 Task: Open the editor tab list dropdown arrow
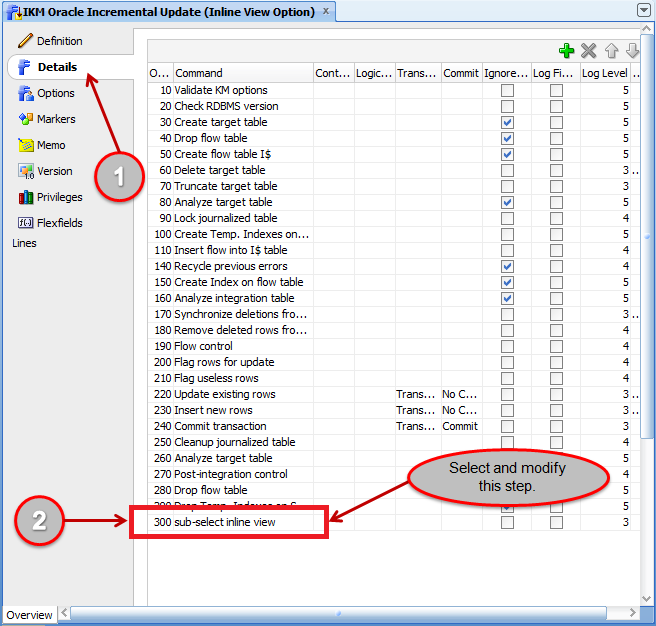[642, 10]
